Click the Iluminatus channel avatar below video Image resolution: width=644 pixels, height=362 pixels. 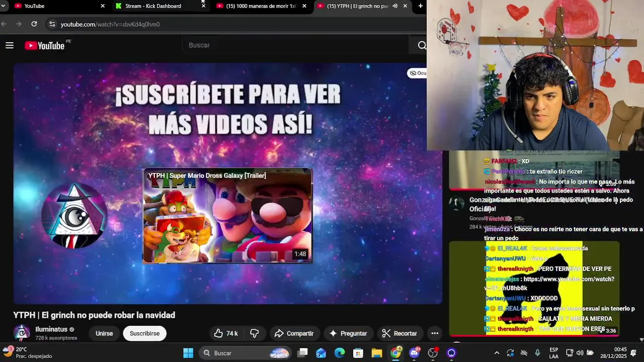coord(21,333)
